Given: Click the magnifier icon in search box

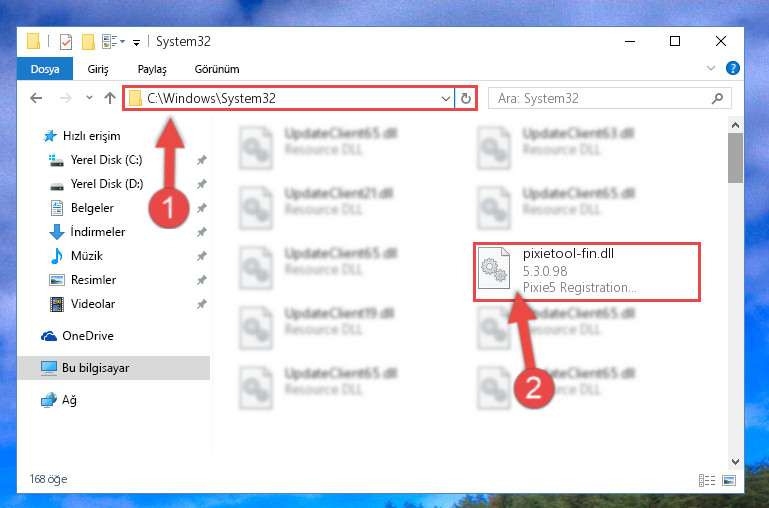Looking at the screenshot, I should click(x=717, y=99).
